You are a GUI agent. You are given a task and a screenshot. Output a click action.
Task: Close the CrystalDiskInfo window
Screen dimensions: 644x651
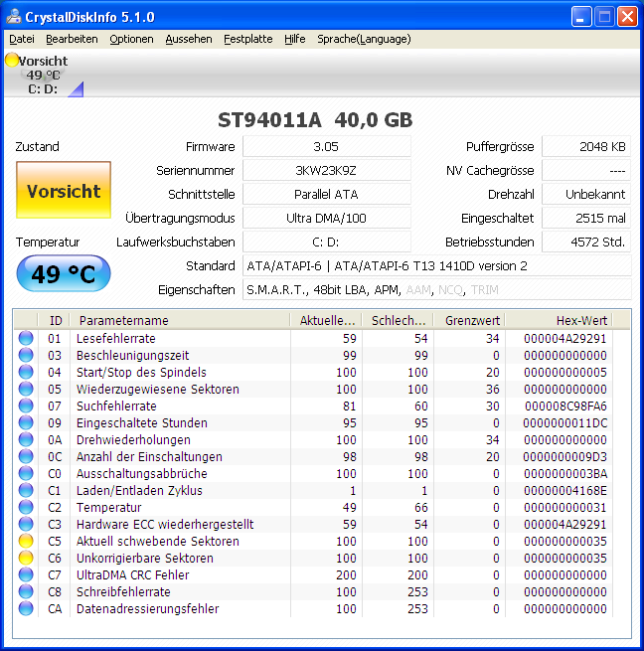tap(627, 17)
